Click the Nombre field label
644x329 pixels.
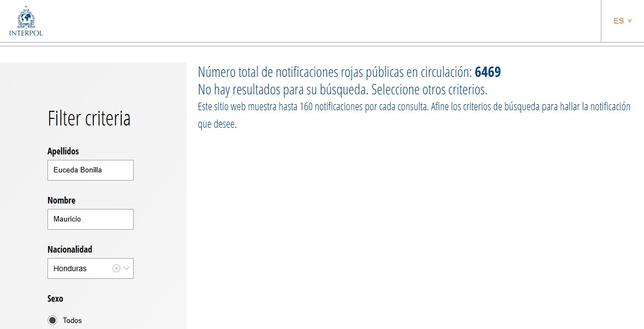click(61, 200)
